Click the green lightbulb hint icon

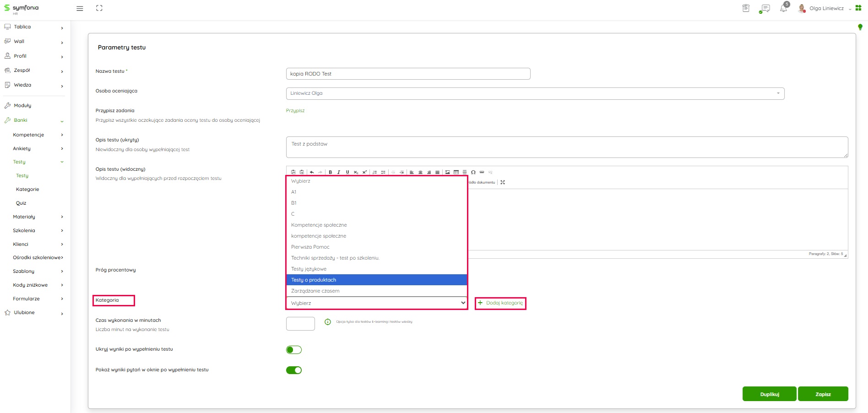(x=860, y=27)
